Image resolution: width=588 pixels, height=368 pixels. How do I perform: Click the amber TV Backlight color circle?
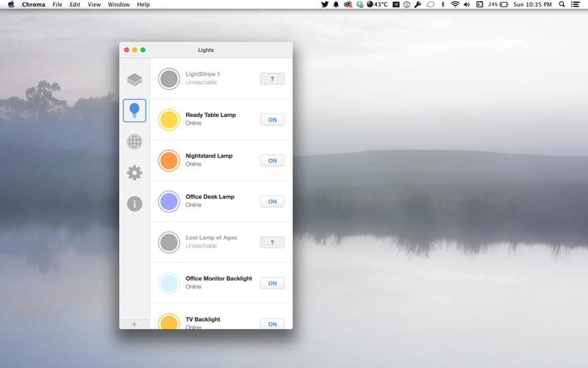pyautogui.click(x=169, y=322)
